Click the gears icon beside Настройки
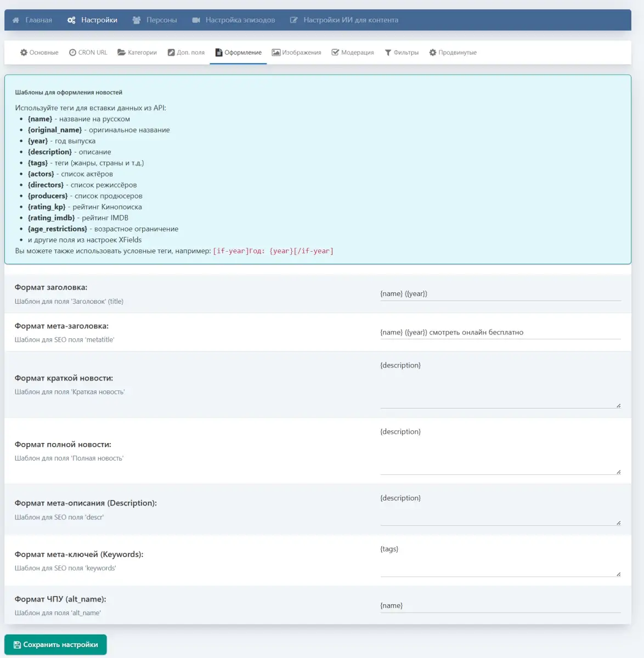 coord(71,20)
